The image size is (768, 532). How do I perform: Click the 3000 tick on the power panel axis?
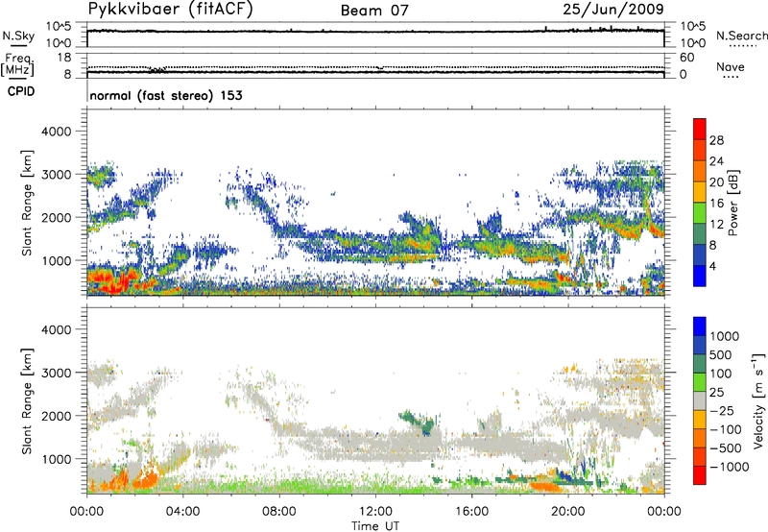coord(56,175)
